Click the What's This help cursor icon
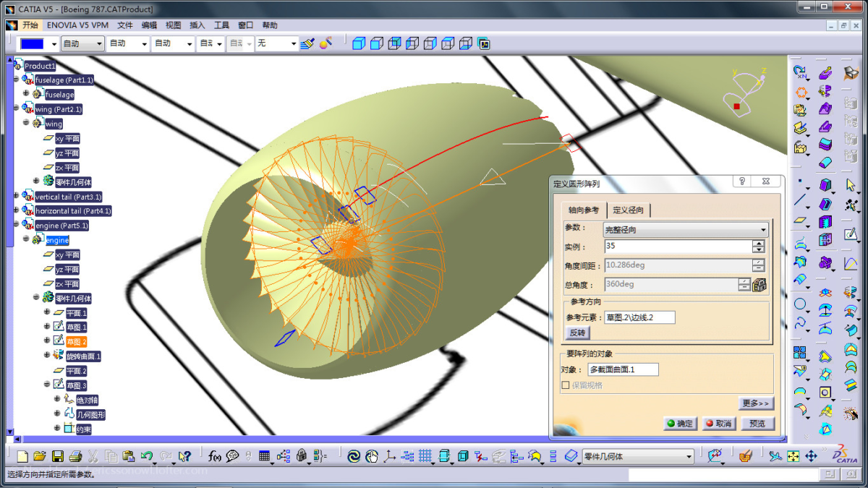This screenshot has height=488, width=868. pos(184,456)
